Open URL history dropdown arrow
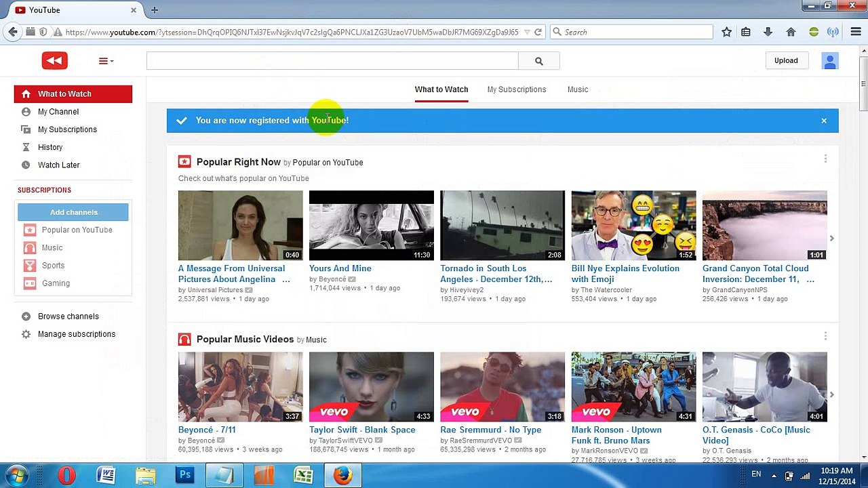 pyautogui.click(x=526, y=32)
